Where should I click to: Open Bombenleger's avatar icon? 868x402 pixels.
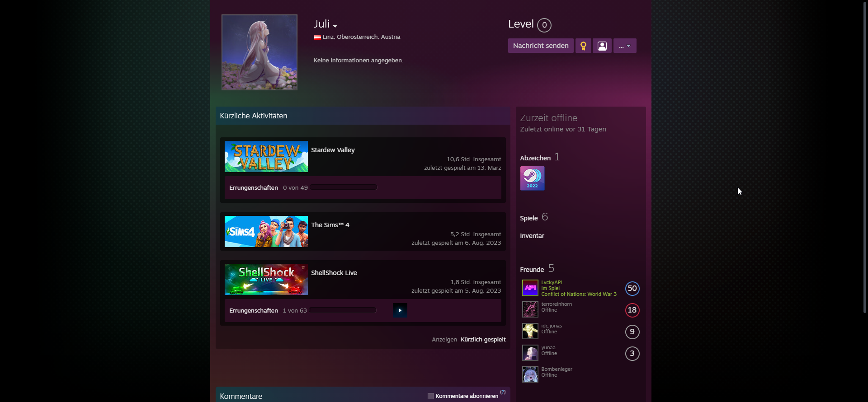[x=530, y=374]
